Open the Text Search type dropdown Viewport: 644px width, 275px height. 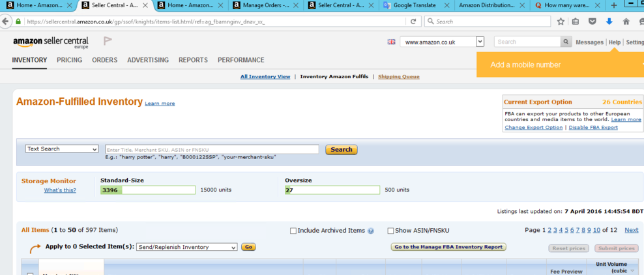[62, 149]
